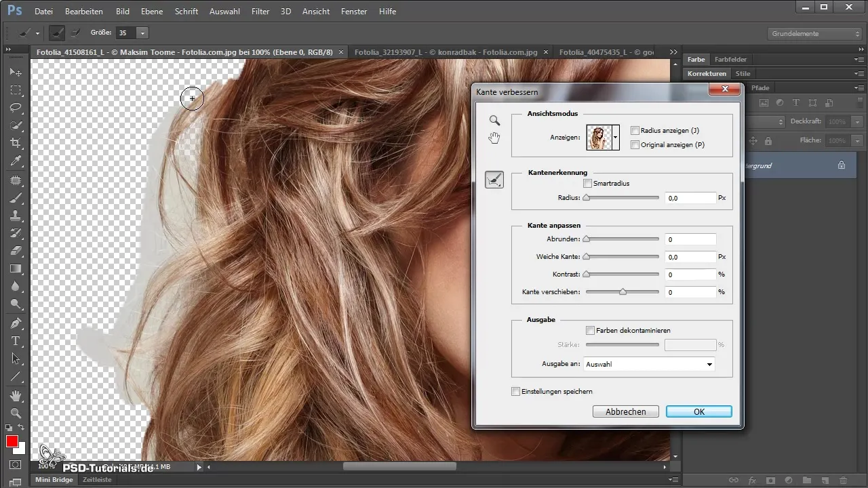The height and width of the screenshot is (488, 868).
Task: Select the Lasso tool in toolbar
Action: point(16,108)
